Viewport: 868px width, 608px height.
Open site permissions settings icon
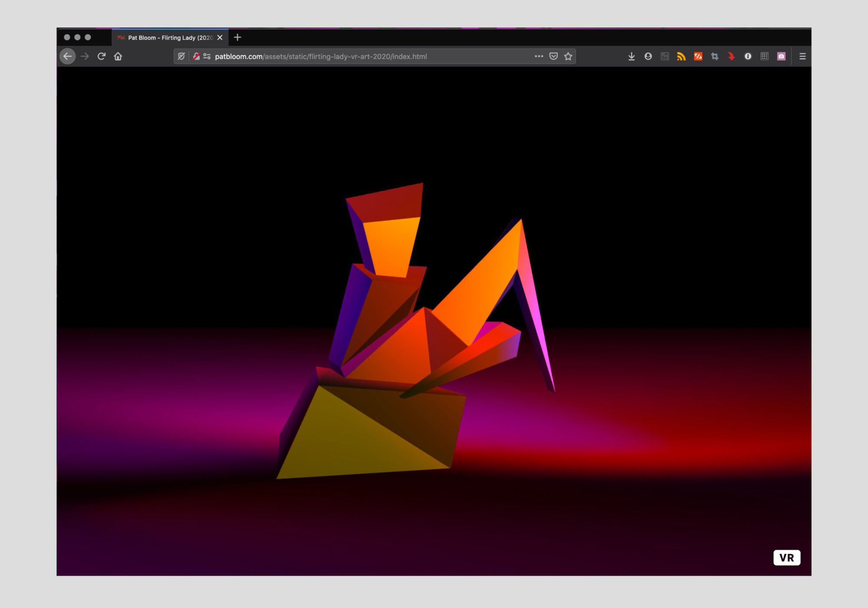pyautogui.click(x=207, y=56)
